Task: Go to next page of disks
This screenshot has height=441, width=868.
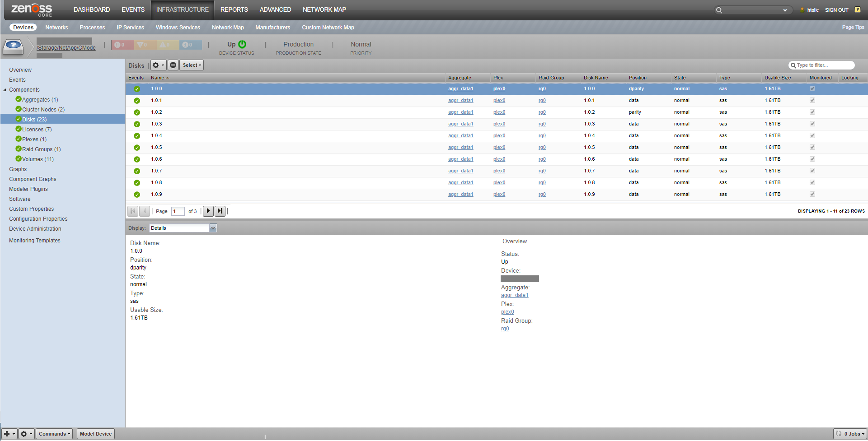Action: point(208,211)
